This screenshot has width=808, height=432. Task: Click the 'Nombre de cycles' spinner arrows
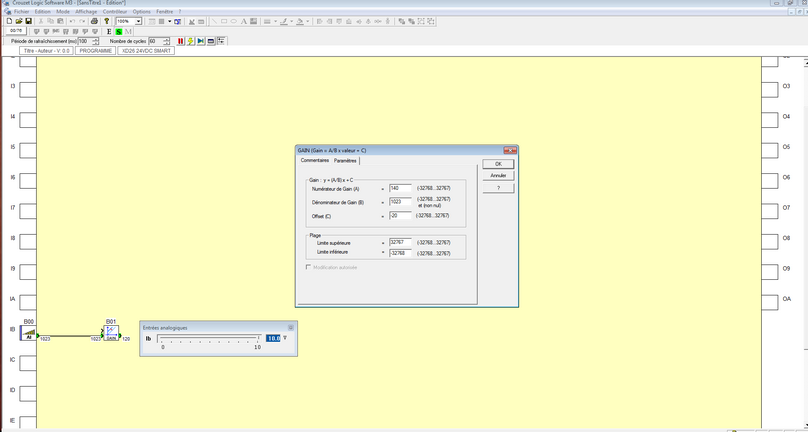click(167, 41)
